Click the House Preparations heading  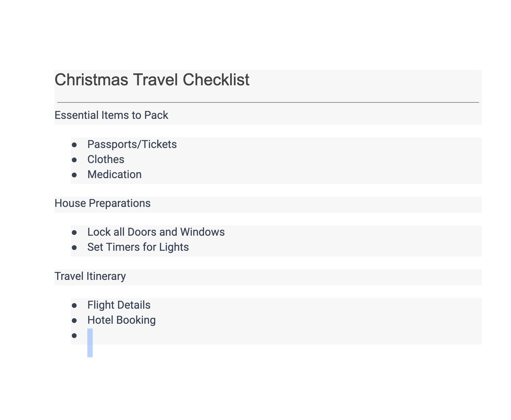coord(102,203)
